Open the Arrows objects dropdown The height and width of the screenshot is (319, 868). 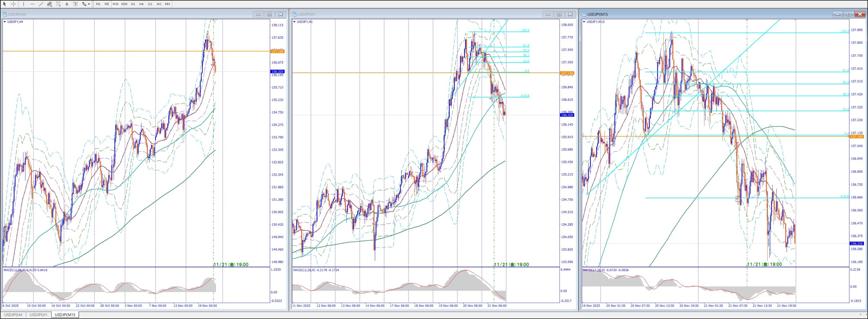point(85,4)
